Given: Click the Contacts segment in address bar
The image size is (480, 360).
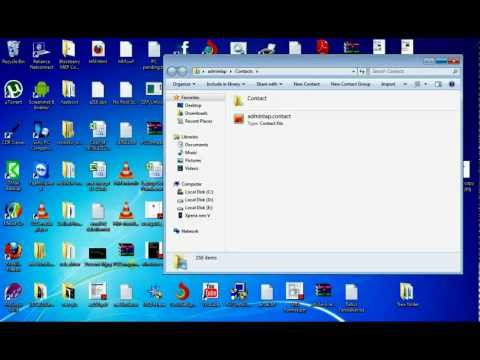Looking at the screenshot, I should 244,71.
